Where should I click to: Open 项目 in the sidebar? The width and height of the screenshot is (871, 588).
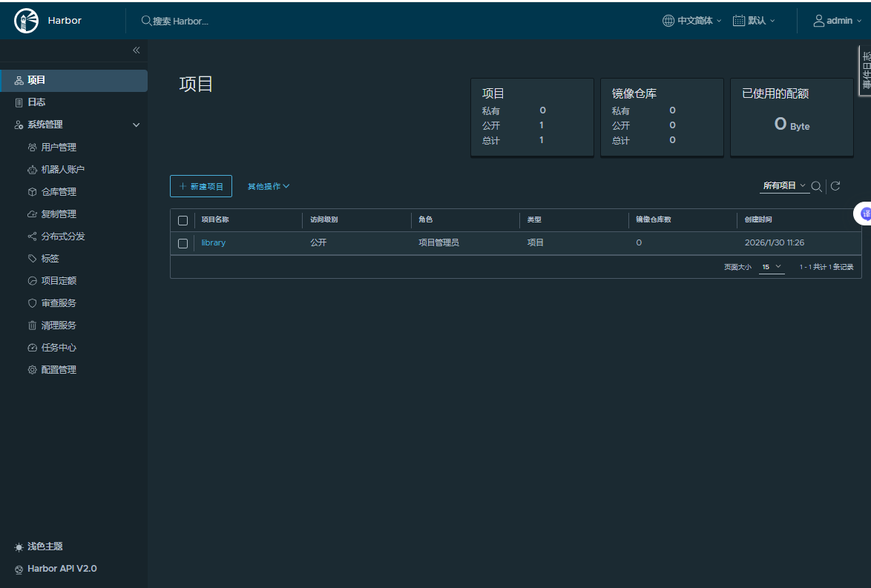(74, 81)
